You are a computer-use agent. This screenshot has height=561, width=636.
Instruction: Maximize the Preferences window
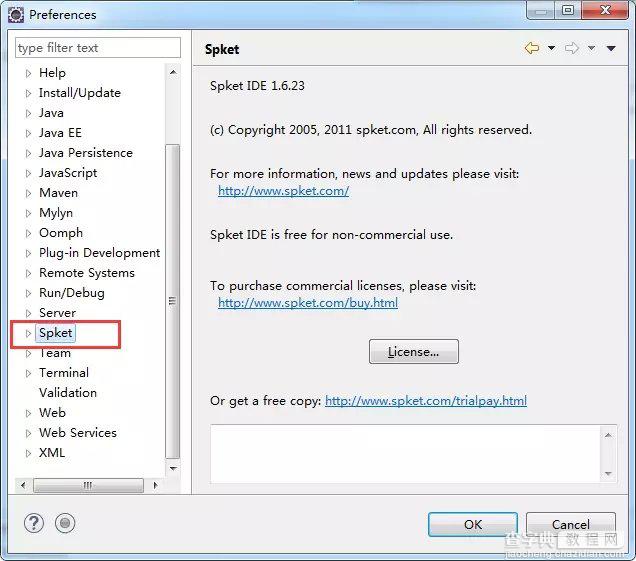click(568, 10)
